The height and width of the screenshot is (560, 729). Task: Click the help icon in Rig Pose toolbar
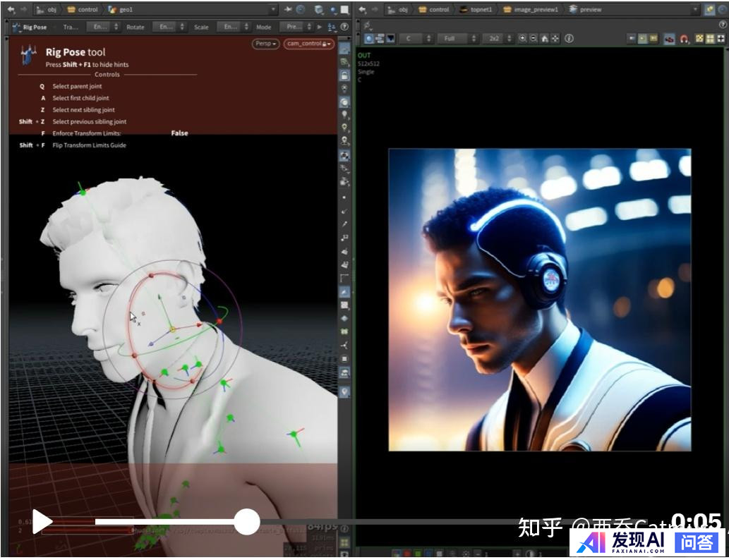344,27
